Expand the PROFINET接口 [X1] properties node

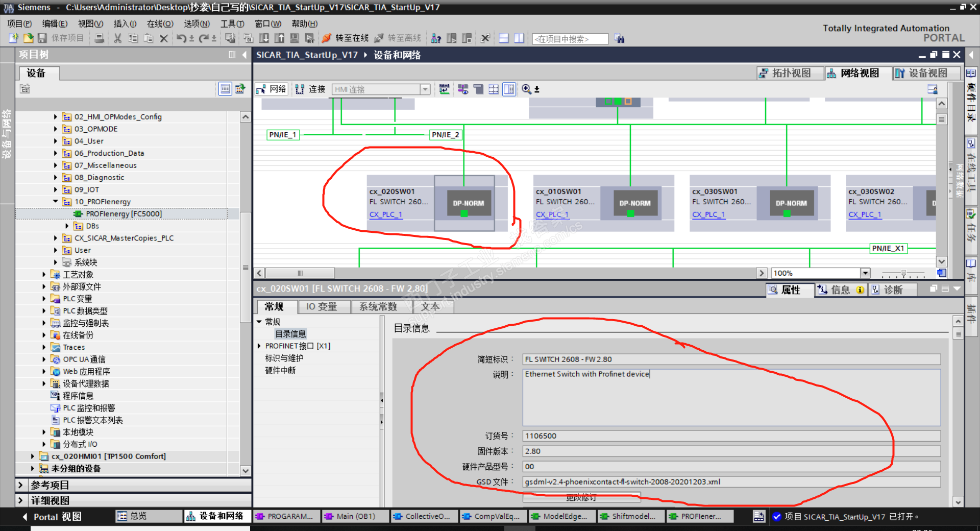(259, 346)
